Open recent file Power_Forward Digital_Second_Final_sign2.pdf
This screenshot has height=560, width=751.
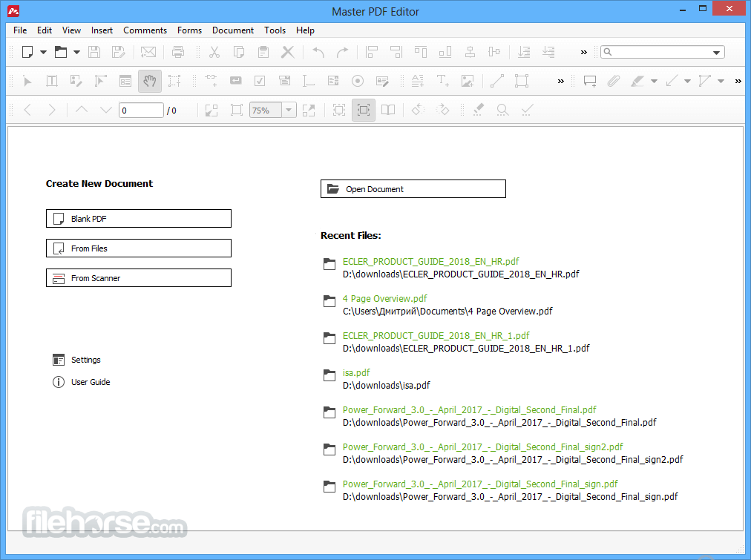tap(482, 447)
